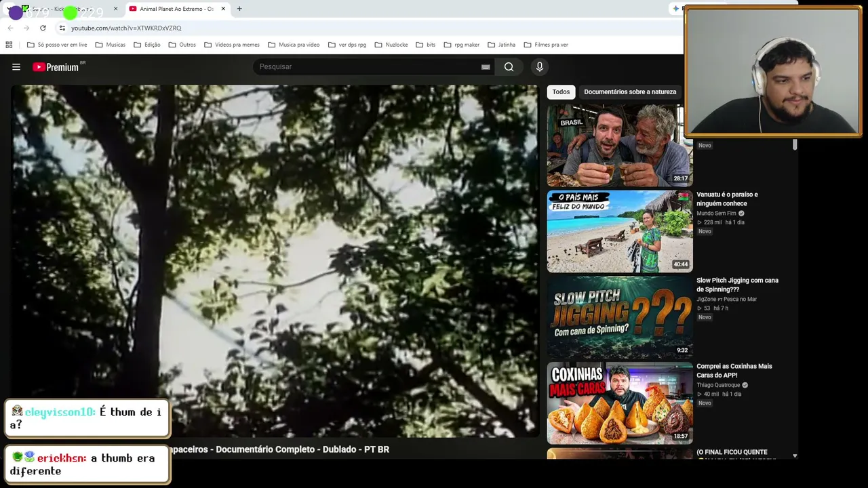The height and width of the screenshot is (488, 868).
Task: Open 'Comprei as Coxinhas Mais Caras do APP!' title
Action: click(734, 371)
